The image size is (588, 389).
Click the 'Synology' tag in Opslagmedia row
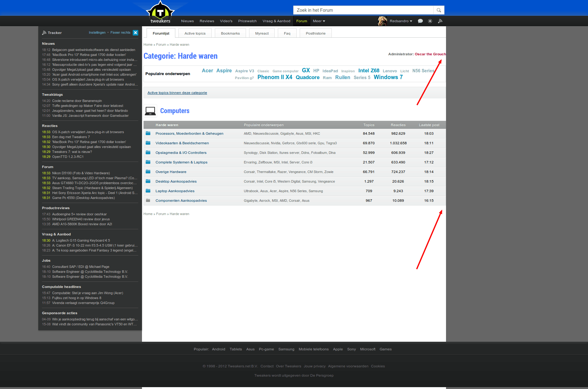tap(251, 153)
